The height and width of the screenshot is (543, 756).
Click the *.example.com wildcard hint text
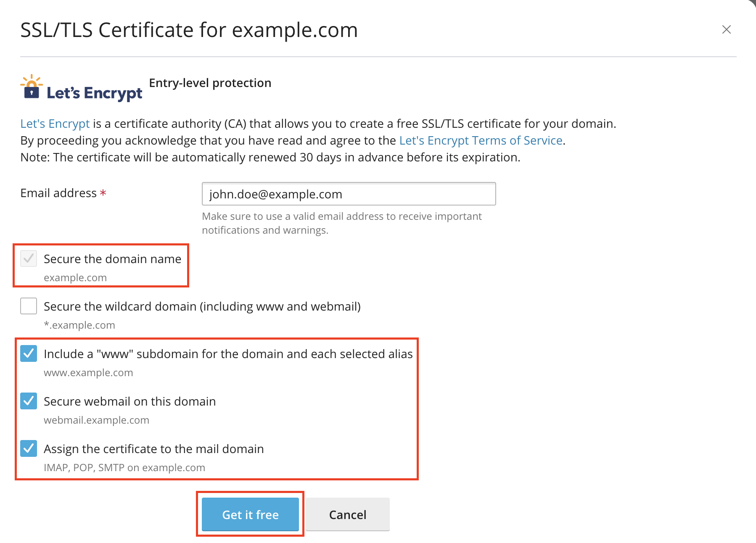point(79,325)
